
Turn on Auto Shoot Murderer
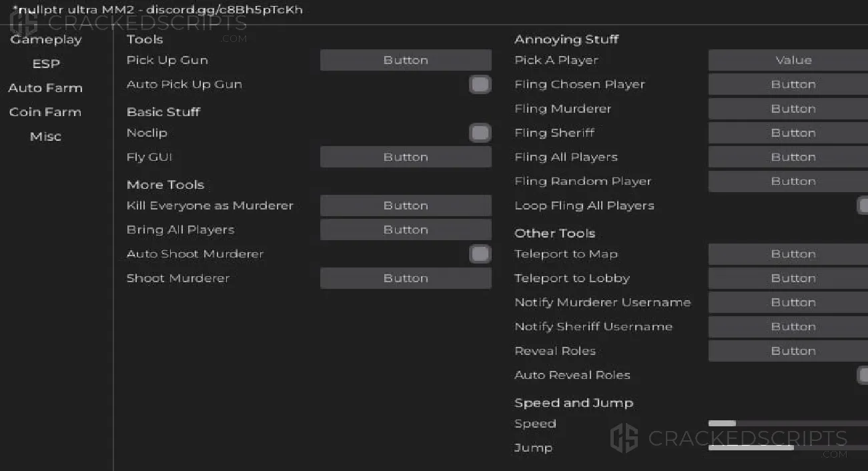(480, 254)
